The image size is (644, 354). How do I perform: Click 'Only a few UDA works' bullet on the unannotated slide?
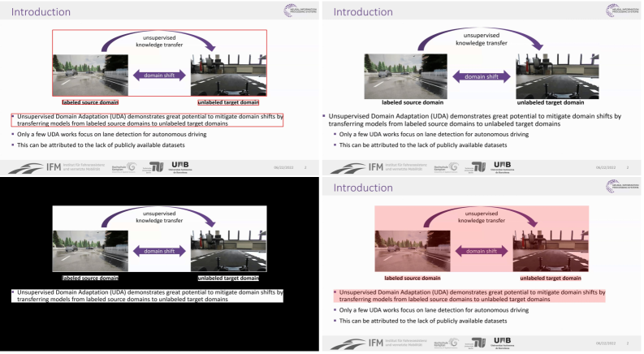(x=431, y=134)
